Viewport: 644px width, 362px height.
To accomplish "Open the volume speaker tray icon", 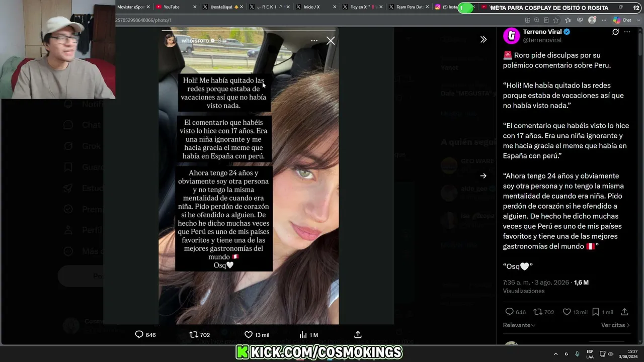I will coord(610,354).
